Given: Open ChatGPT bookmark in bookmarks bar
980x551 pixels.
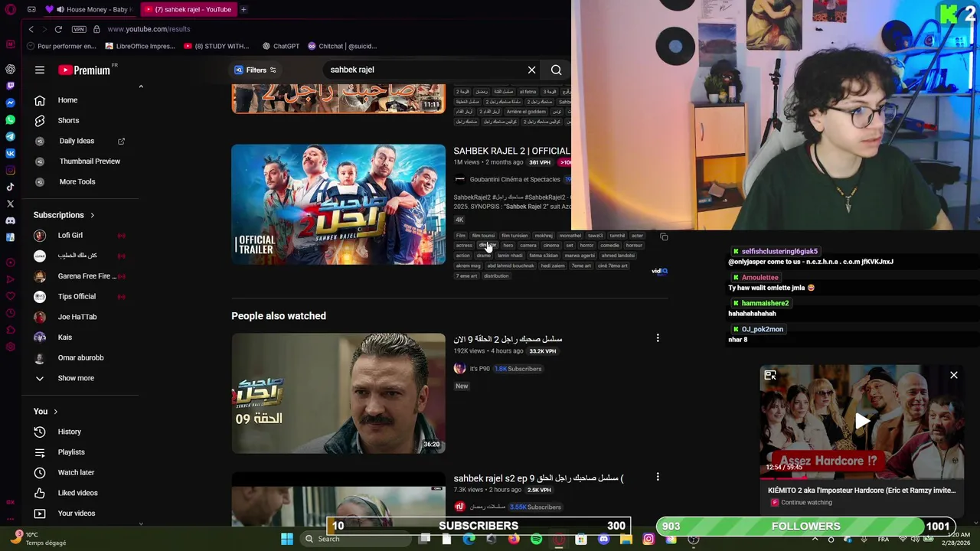Looking at the screenshot, I should point(280,46).
